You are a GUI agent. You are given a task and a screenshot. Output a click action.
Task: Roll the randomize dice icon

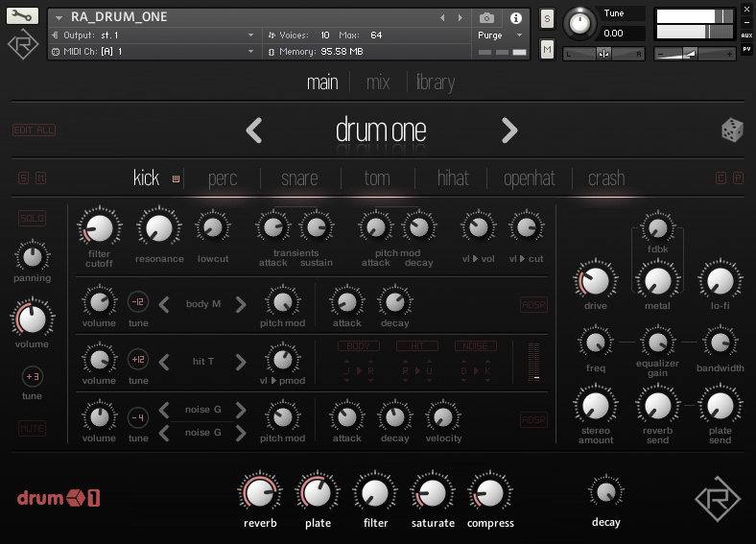pyautogui.click(x=731, y=130)
